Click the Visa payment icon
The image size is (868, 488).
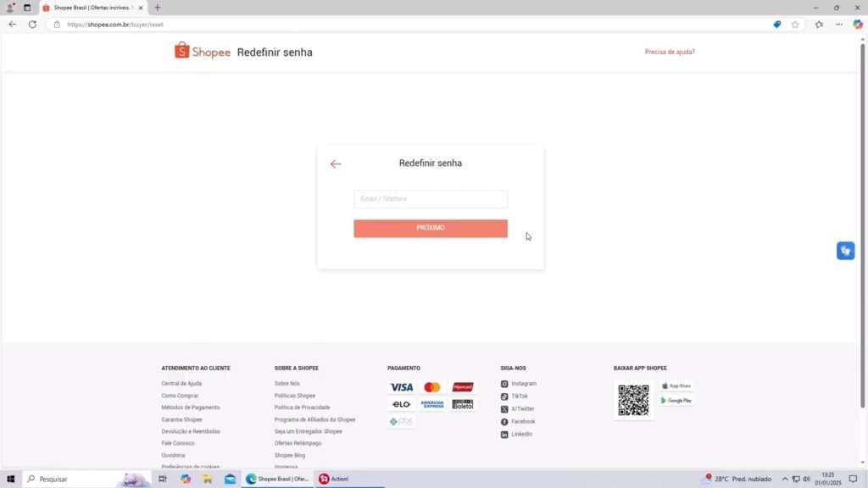401,387
